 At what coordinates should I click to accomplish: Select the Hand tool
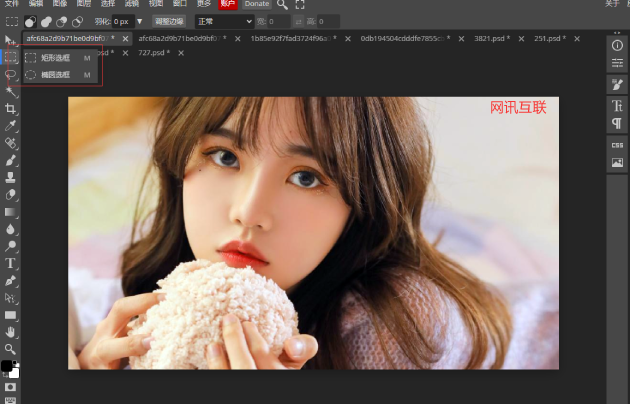pyautogui.click(x=11, y=331)
